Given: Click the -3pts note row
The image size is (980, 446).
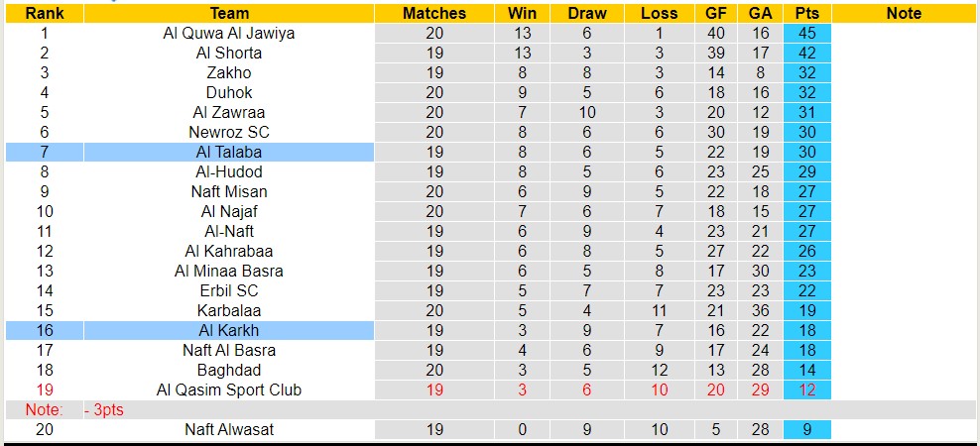Looking at the screenshot, I should [x=101, y=409].
